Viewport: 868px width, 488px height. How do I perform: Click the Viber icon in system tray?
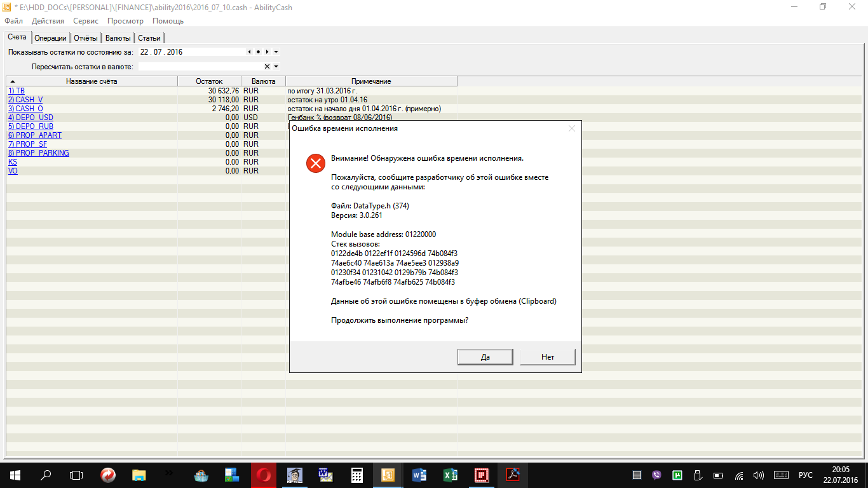coord(657,475)
